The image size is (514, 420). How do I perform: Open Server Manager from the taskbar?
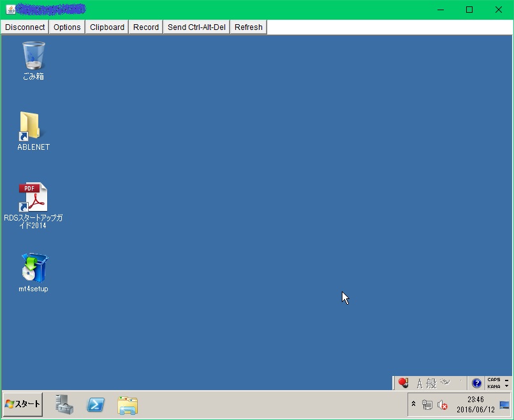tap(64, 405)
